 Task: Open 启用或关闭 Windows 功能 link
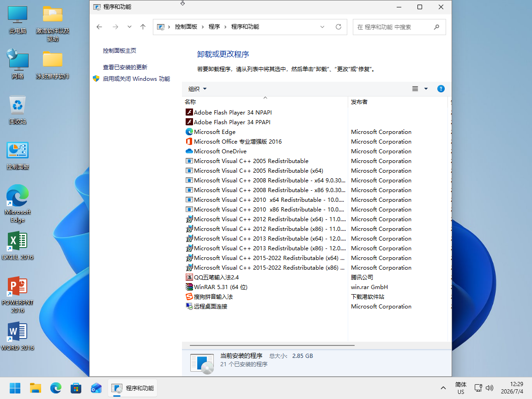point(136,79)
